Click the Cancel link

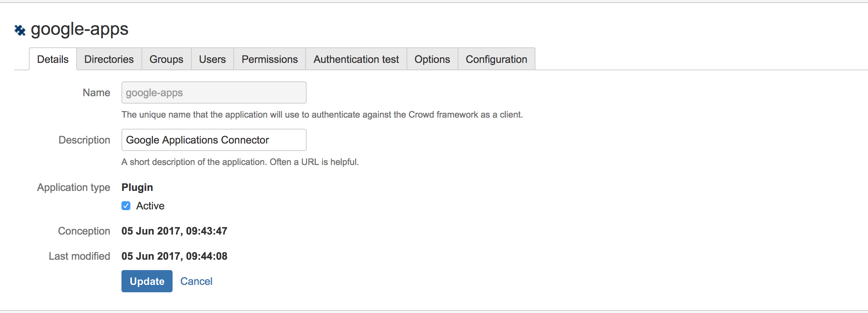click(196, 281)
